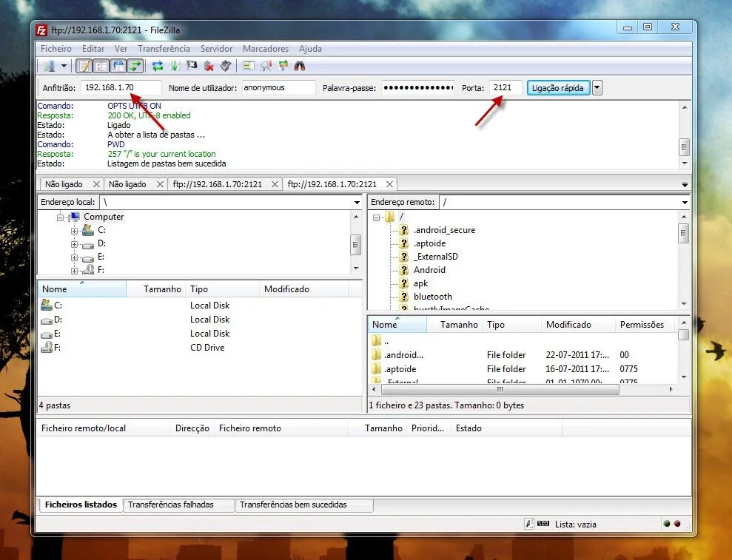Click the Nome de utilizador field
Viewport: 732px width, 560px height.
click(x=279, y=88)
